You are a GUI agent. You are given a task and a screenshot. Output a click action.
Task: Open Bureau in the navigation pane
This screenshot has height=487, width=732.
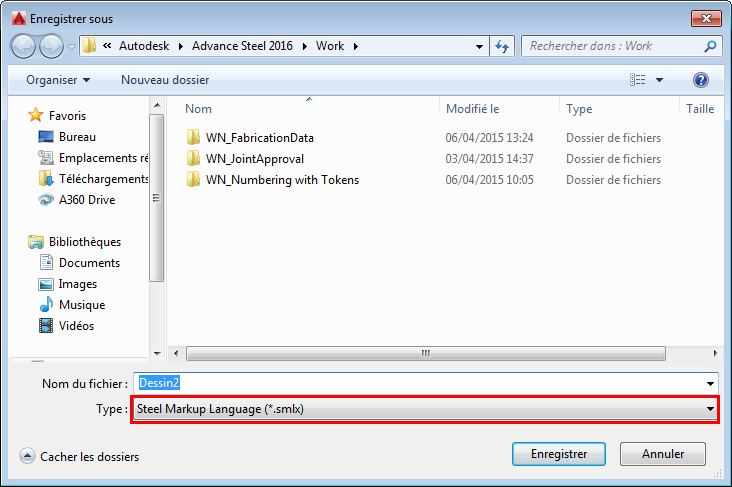click(x=77, y=137)
